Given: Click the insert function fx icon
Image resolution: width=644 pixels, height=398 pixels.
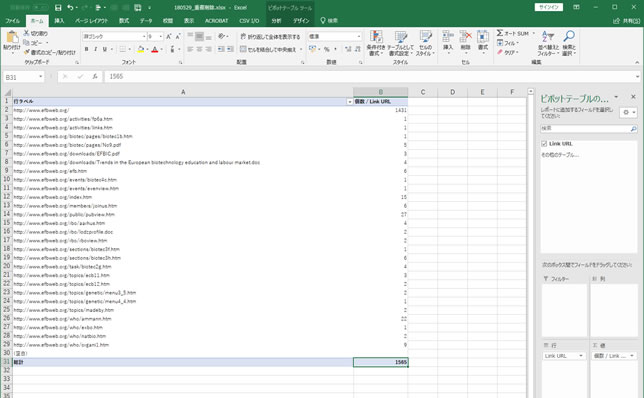Looking at the screenshot, I should 95,76.
